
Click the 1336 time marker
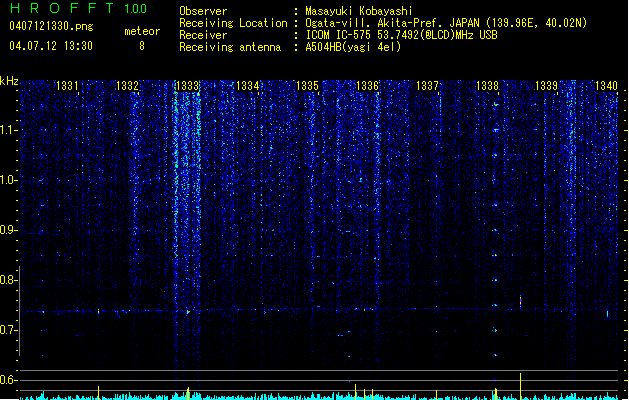pyautogui.click(x=367, y=85)
